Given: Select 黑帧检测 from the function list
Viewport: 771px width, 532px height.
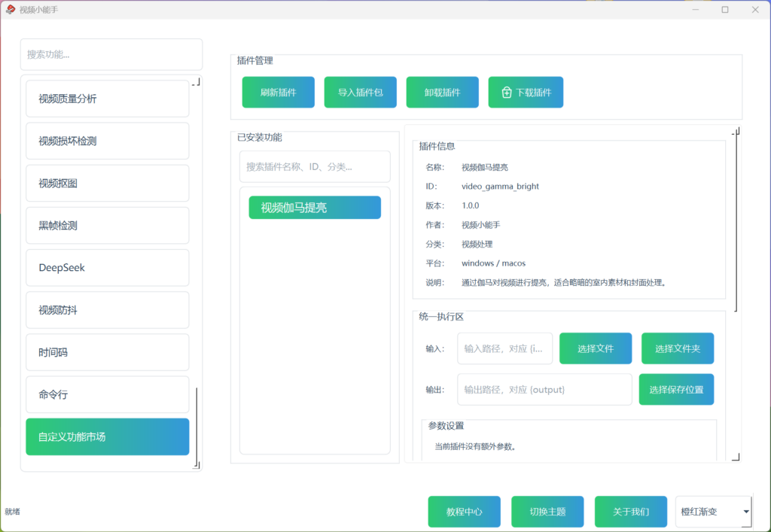Looking at the screenshot, I should click(x=108, y=226).
